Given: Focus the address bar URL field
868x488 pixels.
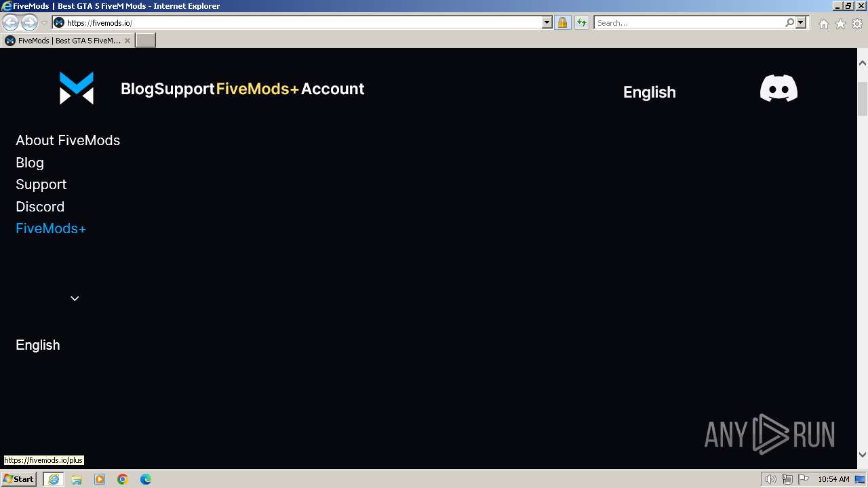Looking at the screenshot, I should (x=304, y=22).
